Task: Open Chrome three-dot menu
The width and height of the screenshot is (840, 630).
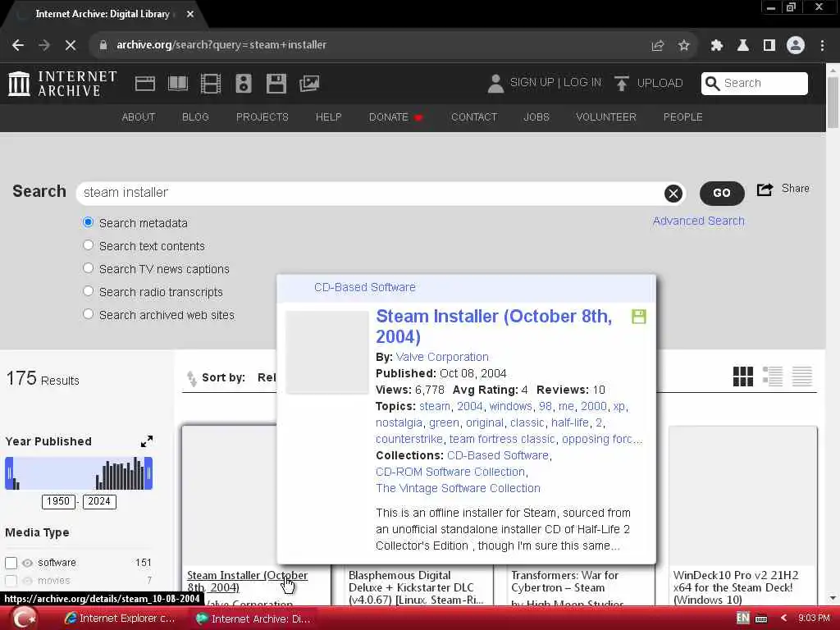Action: [x=822, y=46]
